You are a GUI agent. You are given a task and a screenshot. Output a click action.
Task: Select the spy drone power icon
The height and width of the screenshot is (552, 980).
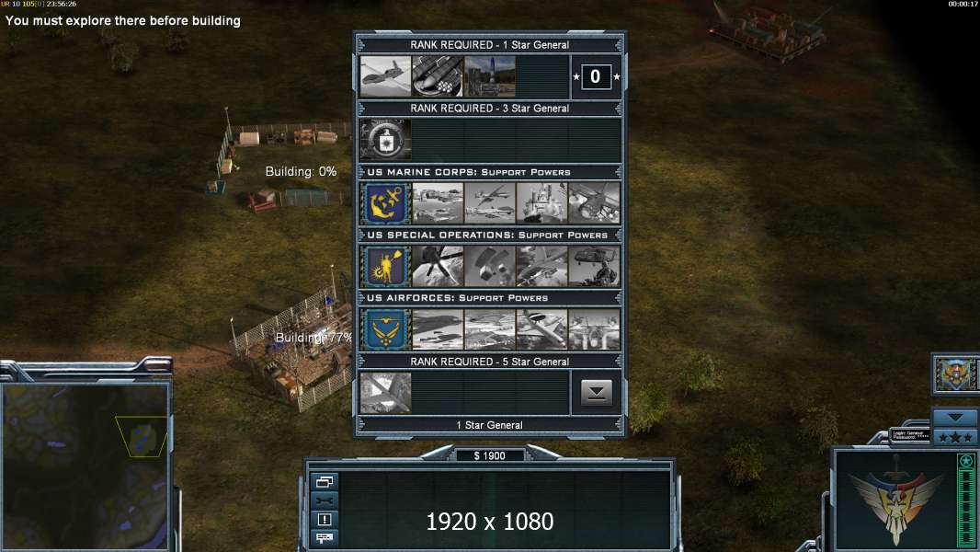point(385,76)
